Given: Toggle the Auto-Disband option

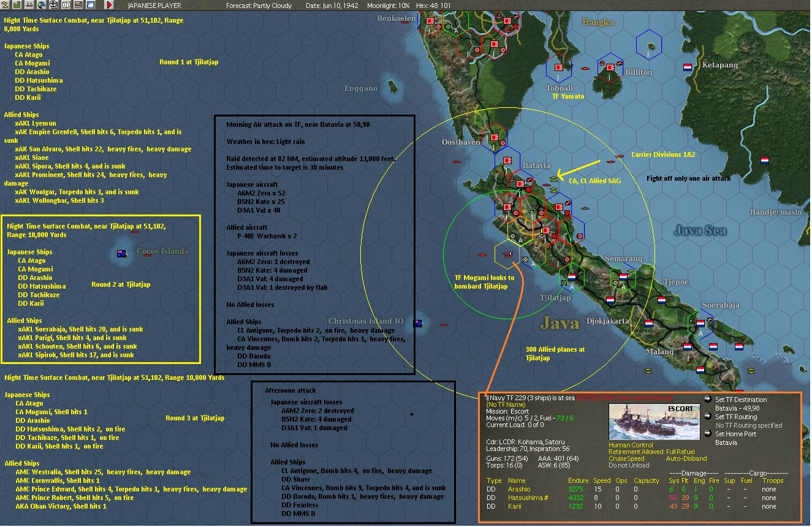Looking at the screenshot, I should click(686, 459).
